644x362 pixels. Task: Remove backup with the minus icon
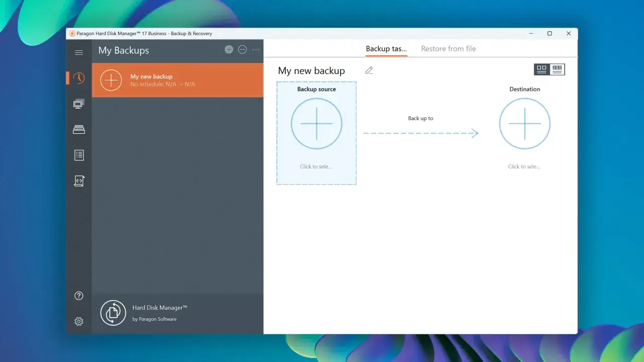pyautogui.click(x=243, y=49)
